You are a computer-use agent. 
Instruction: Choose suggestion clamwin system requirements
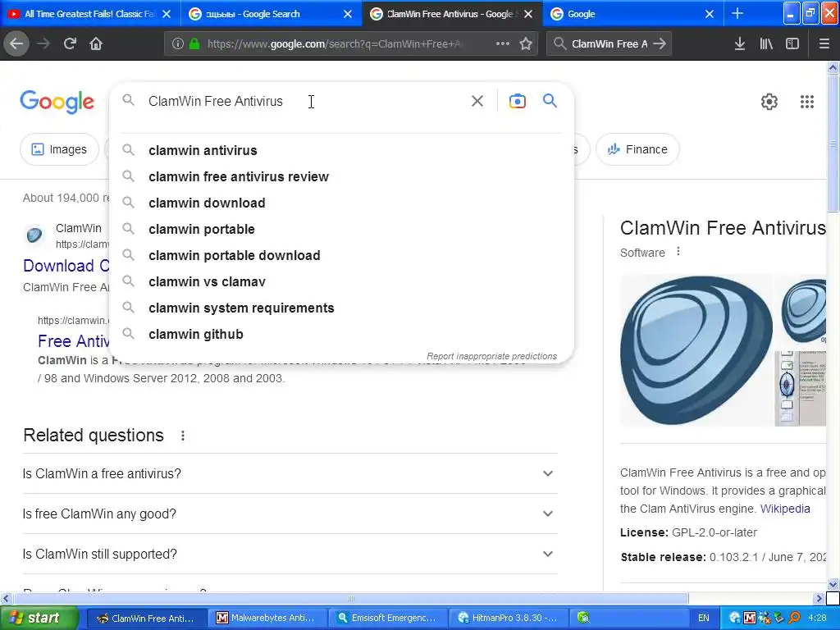[x=341, y=308]
